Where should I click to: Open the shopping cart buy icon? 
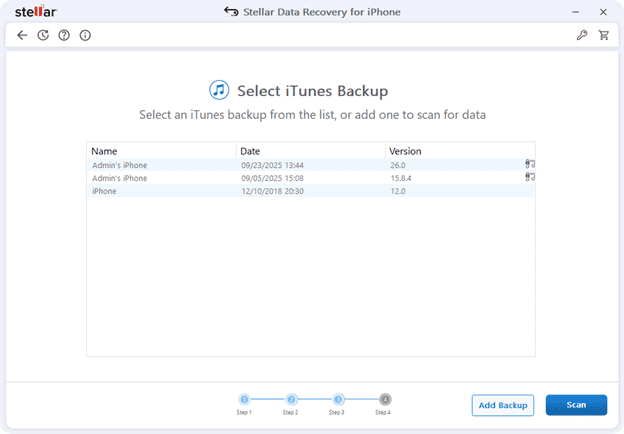(x=603, y=35)
